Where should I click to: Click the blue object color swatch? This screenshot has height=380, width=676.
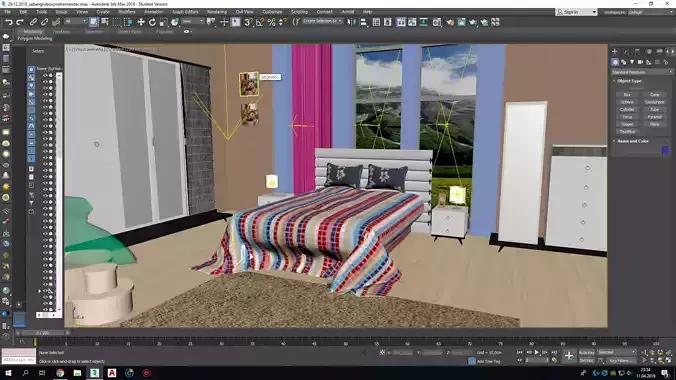[665, 150]
